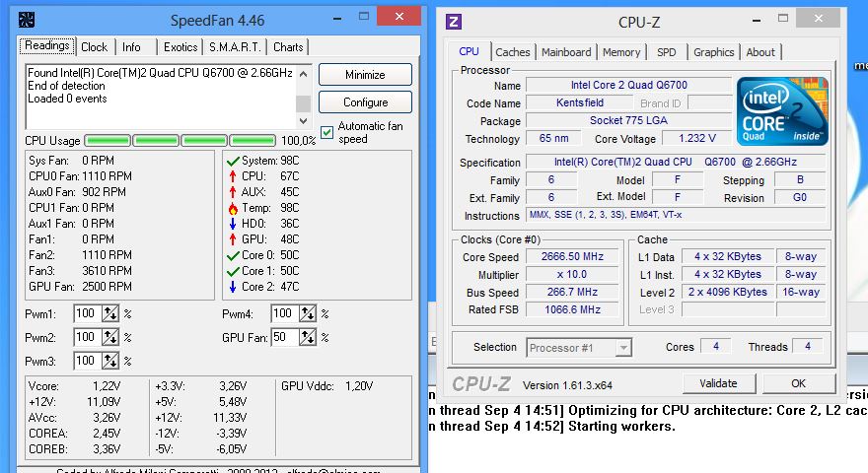Click the red arrow beside GPU temperature
This screenshot has width=868, height=473.
click(x=233, y=239)
